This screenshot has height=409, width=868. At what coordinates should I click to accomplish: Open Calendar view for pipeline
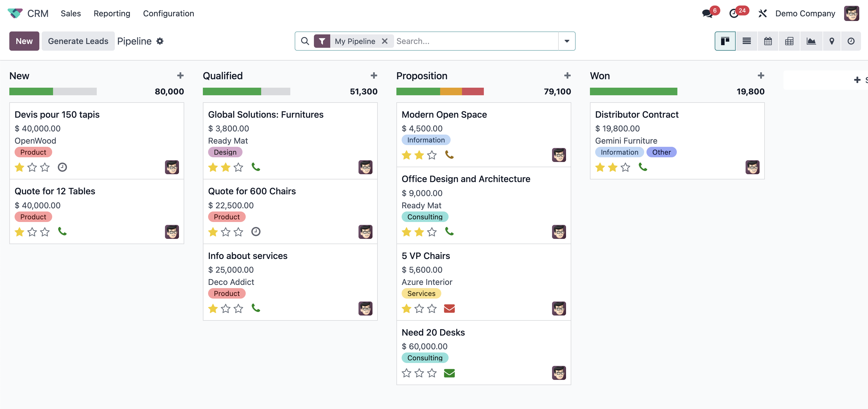click(767, 41)
